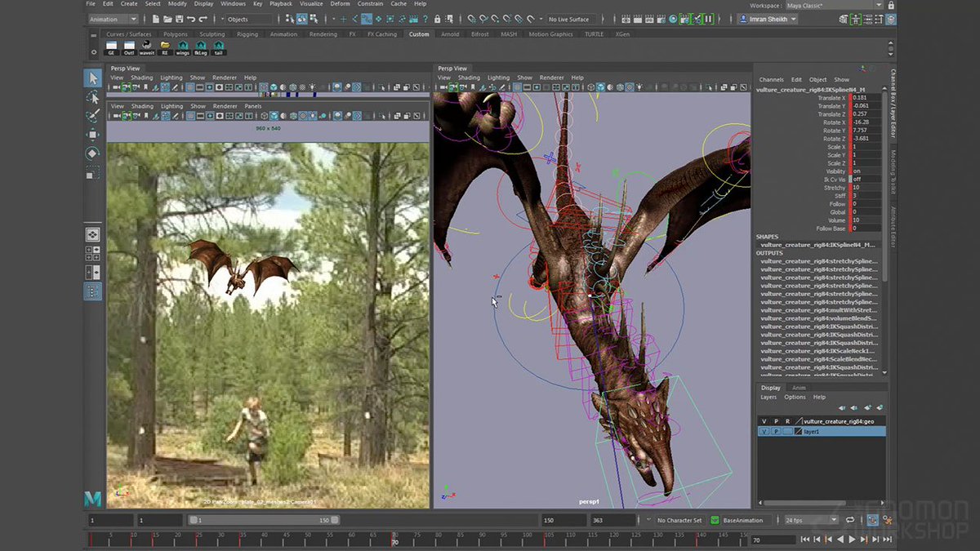980x551 pixels.
Task: Open the No Live Surface field
Action: (569, 19)
